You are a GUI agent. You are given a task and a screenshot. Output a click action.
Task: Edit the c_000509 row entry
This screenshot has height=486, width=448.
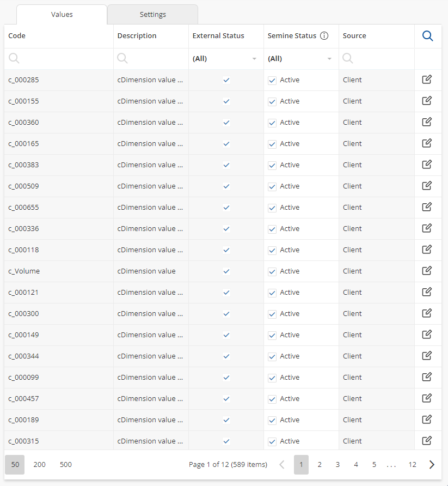[427, 186]
